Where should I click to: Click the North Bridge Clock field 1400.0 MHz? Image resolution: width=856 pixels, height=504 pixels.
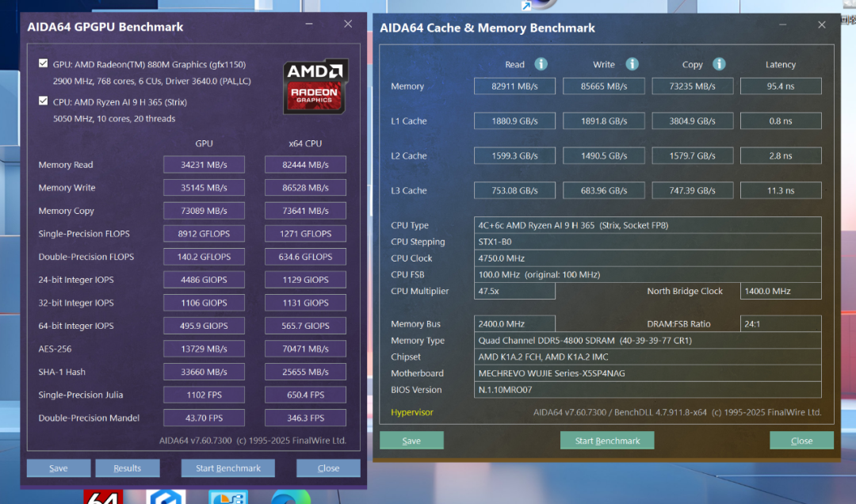point(781,291)
